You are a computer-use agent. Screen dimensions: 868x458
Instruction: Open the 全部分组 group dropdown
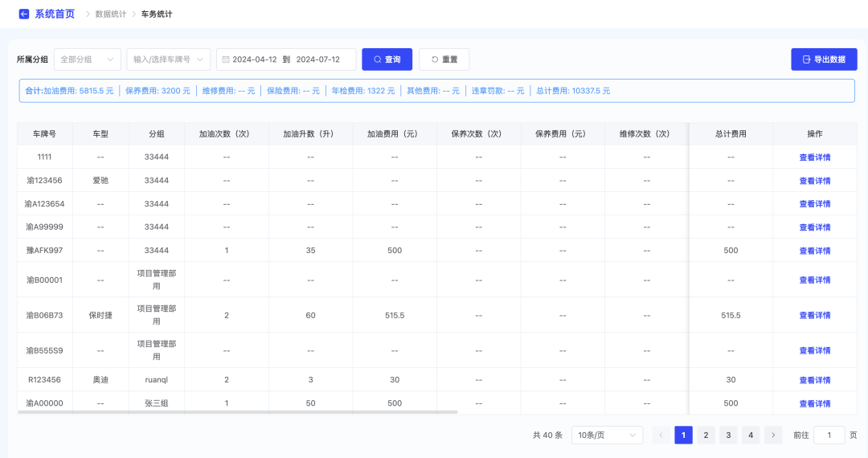(88, 59)
